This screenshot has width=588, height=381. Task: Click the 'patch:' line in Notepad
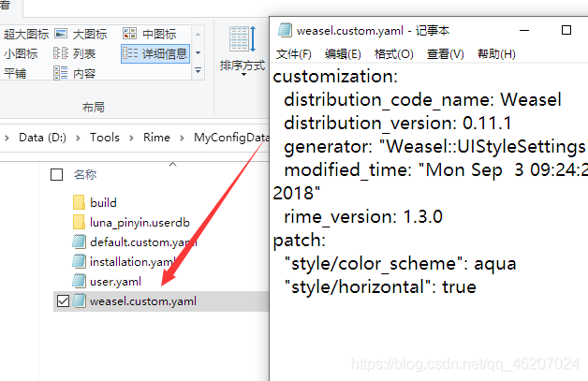300,241
